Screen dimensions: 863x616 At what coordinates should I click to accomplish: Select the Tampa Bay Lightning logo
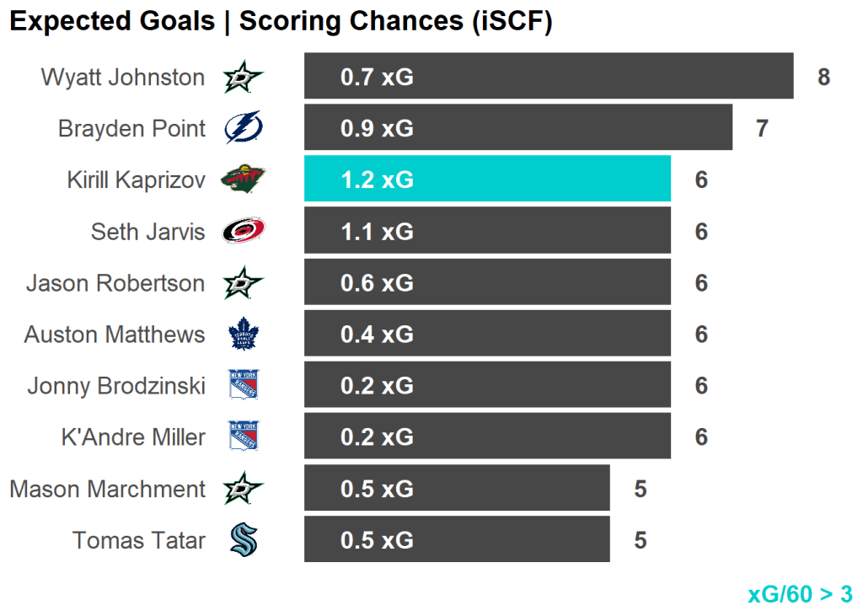pyautogui.click(x=244, y=129)
